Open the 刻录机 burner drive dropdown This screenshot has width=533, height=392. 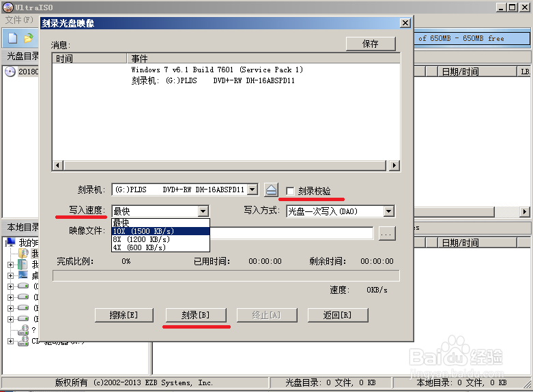point(253,190)
